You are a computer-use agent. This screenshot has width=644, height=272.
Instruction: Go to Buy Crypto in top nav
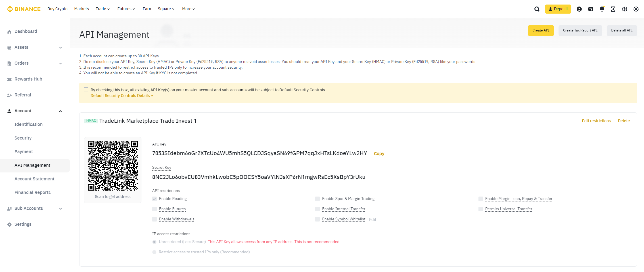(x=57, y=9)
